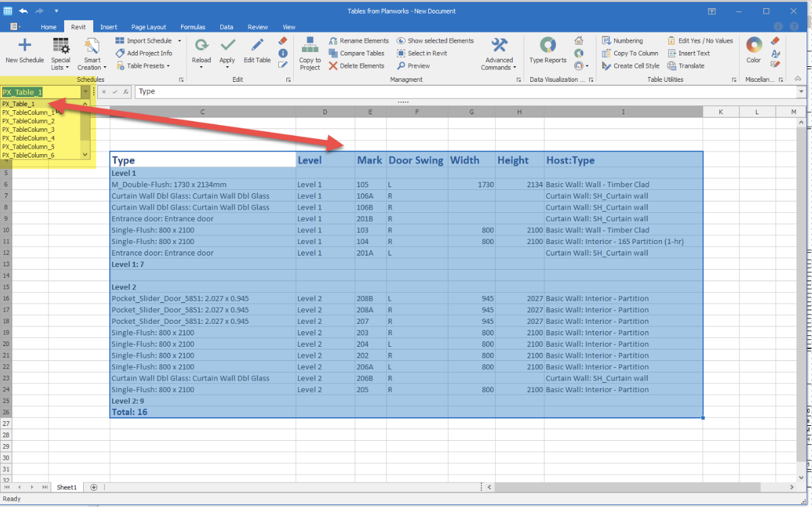Open the Reload dropdown arrow
Viewport: 812px width, 507px height.
click(201, 68)
